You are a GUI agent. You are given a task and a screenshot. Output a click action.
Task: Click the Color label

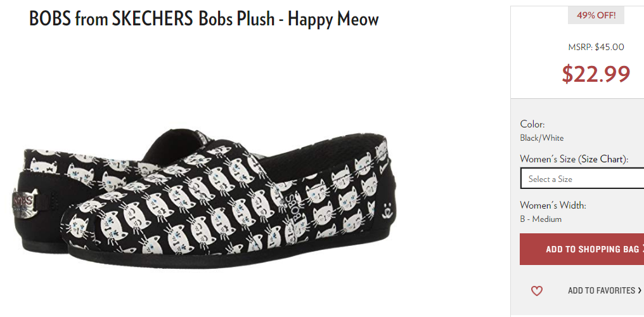pyautogui.click(x=532, y=124)
